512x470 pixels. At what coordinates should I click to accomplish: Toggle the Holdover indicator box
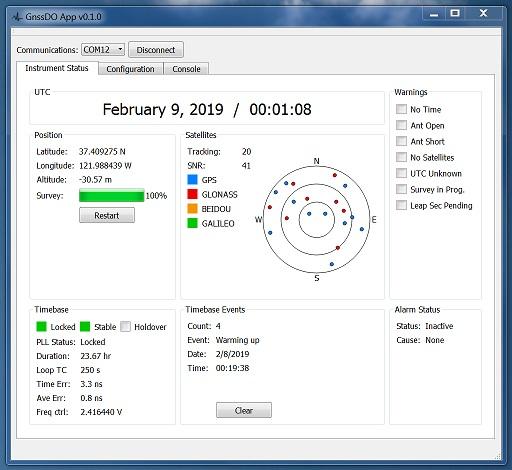point(125,326)
